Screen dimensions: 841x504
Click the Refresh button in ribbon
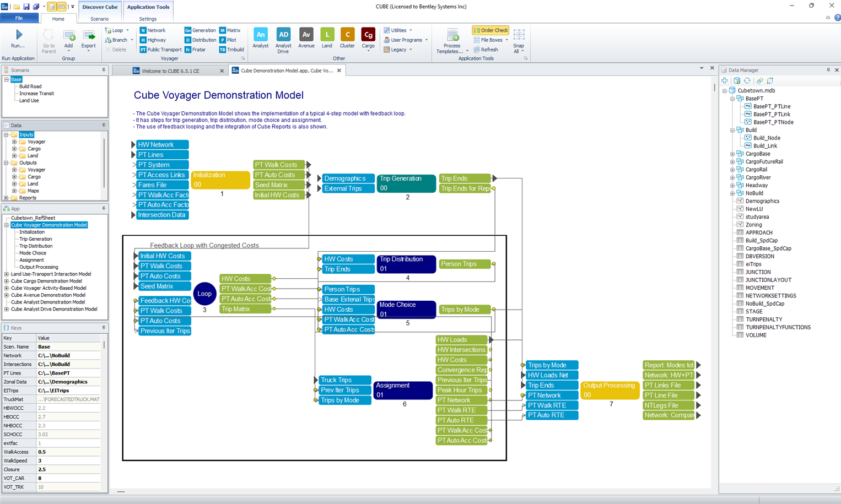[486, 50]
